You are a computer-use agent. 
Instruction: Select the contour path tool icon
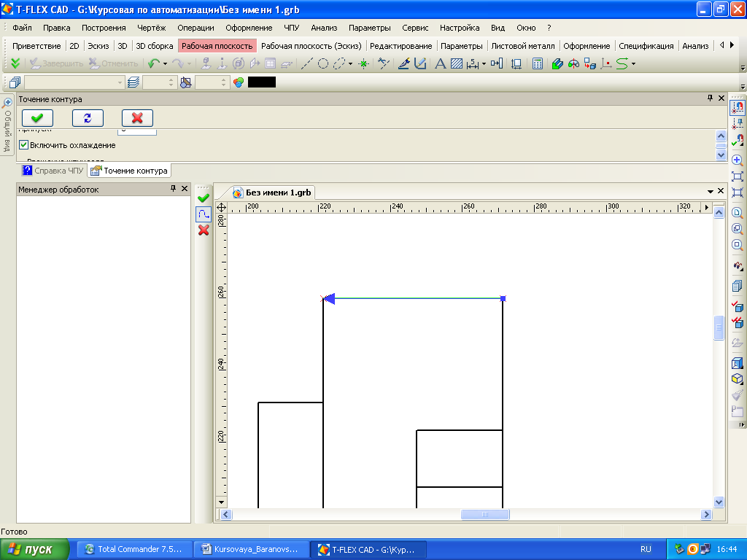click(204, 214)
